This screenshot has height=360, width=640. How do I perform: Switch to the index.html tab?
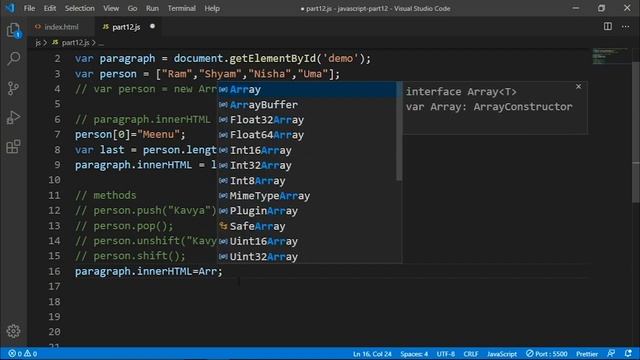click(x=61, y=27)
